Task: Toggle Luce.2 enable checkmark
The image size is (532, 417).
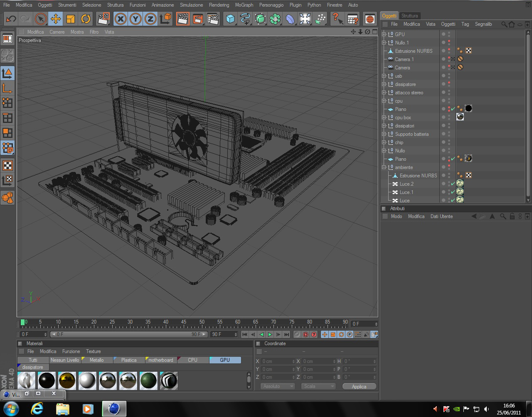Action: pos(453,184)
